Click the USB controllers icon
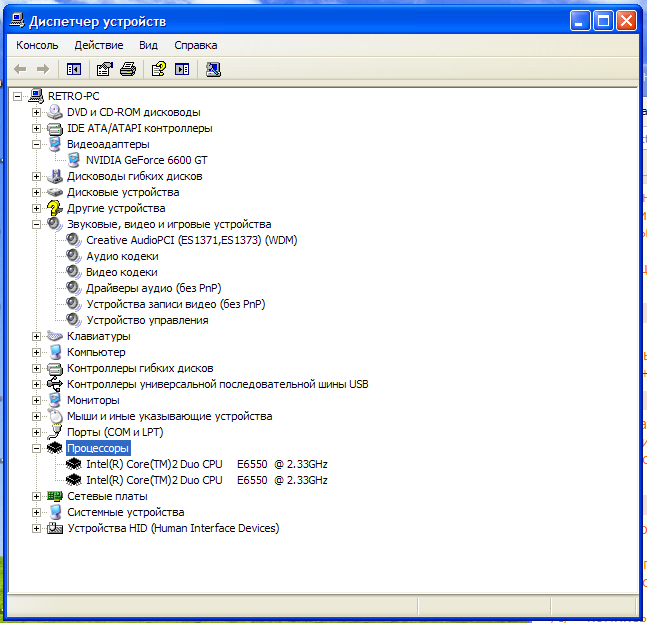The image size is (647, 623). click(x=54, y=384)
